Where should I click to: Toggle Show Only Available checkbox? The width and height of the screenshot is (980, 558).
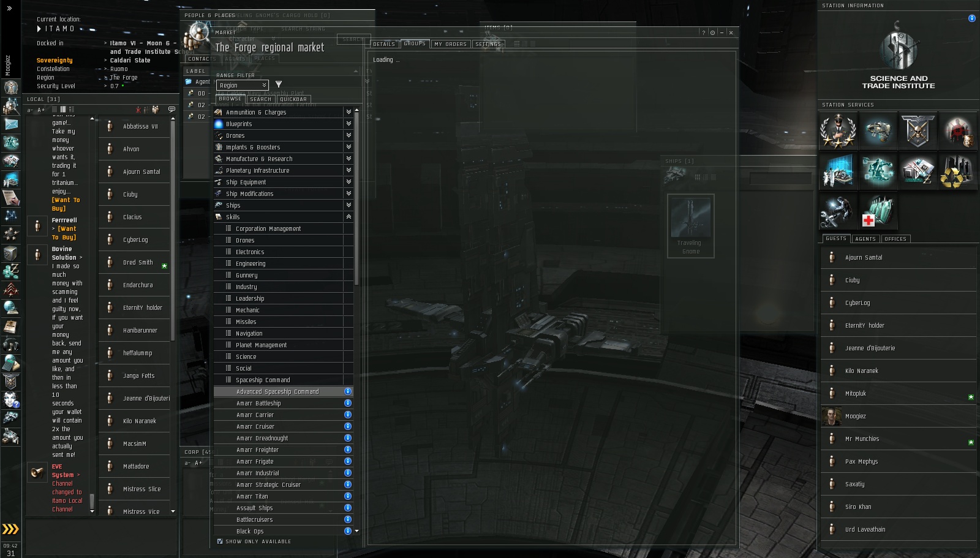coord(220,541)
